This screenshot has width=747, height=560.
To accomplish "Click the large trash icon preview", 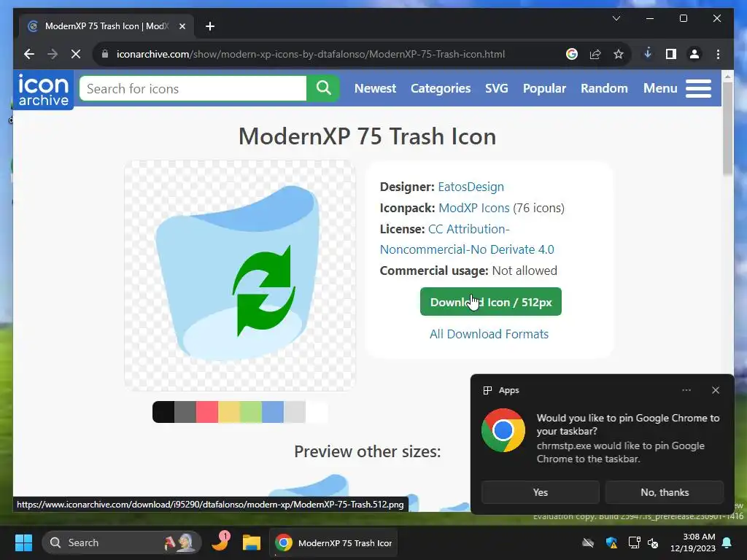I will pos(239,275).
